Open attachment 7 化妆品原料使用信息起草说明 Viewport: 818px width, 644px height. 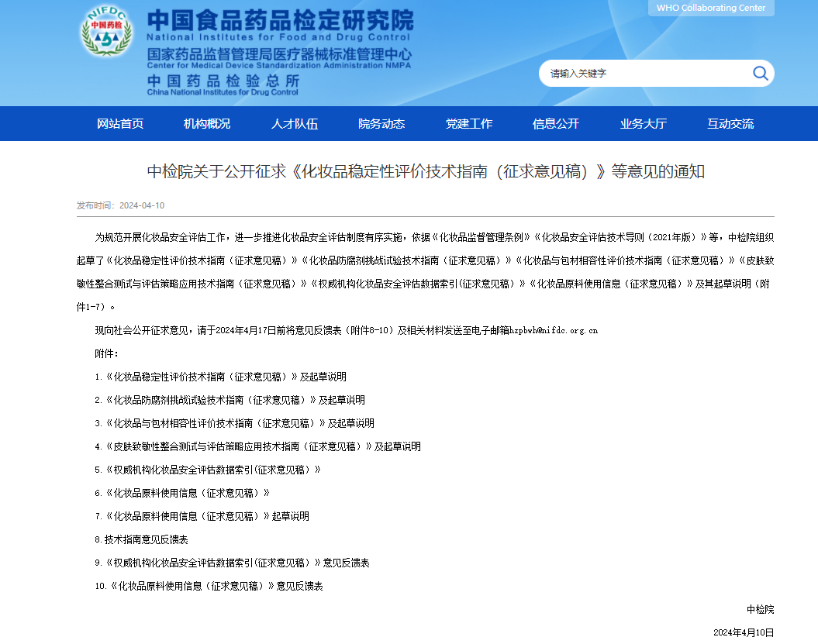click(x=202, y=516)
